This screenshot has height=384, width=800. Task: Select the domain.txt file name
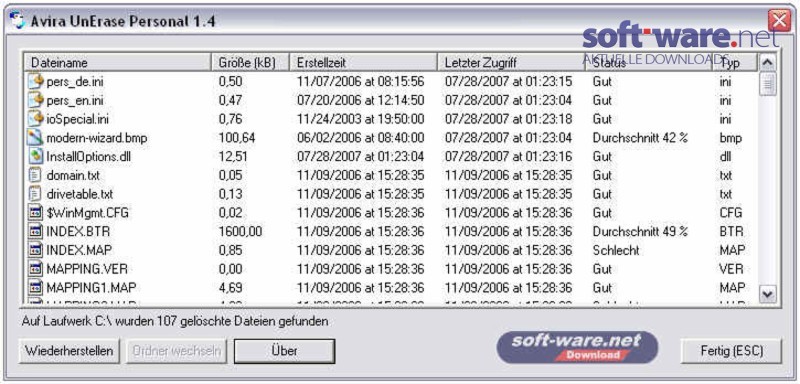click(x=73, y=175)
